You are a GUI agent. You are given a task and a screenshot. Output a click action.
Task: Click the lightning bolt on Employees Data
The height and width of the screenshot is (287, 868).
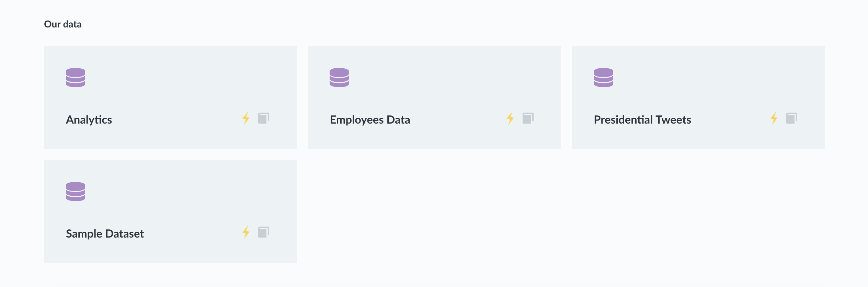click(510, 118)
